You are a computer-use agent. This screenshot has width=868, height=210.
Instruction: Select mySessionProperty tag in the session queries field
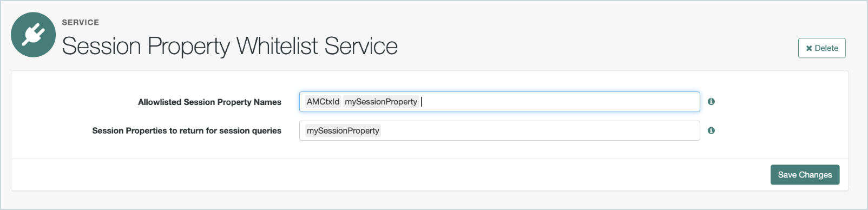343,131
